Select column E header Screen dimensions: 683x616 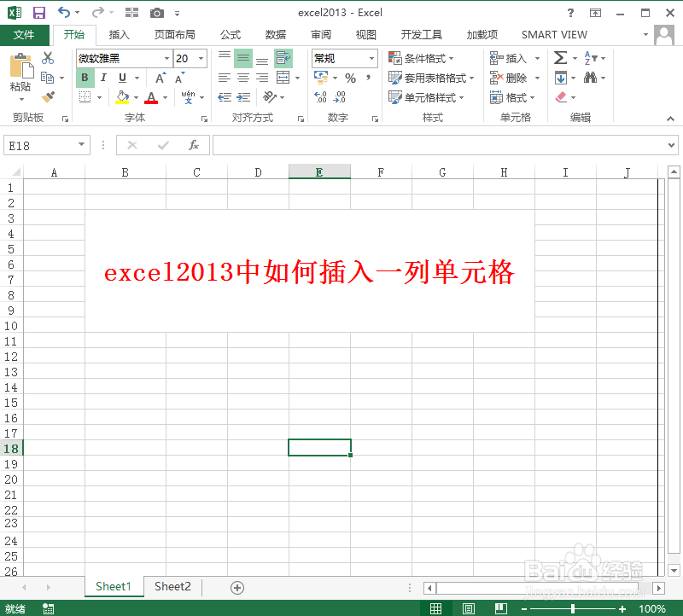coord(319,172)
